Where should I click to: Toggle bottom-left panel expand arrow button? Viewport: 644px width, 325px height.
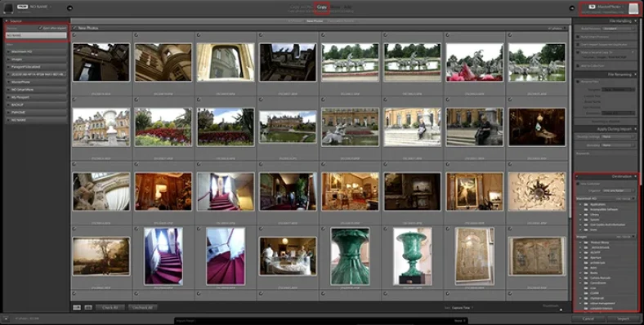coord(6,318)
